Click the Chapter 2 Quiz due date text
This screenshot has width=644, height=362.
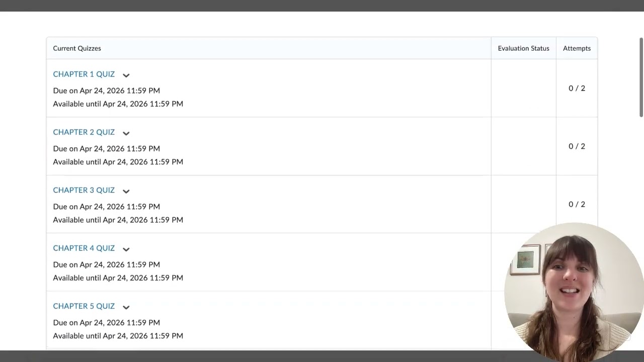click(x=106, y=148)
